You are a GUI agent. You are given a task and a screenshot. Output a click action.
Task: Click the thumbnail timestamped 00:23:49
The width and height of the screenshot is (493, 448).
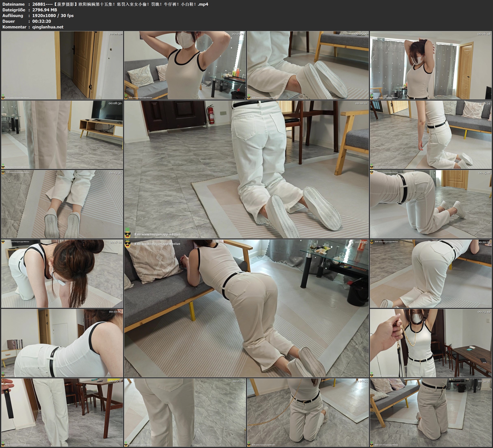(431, 343)
